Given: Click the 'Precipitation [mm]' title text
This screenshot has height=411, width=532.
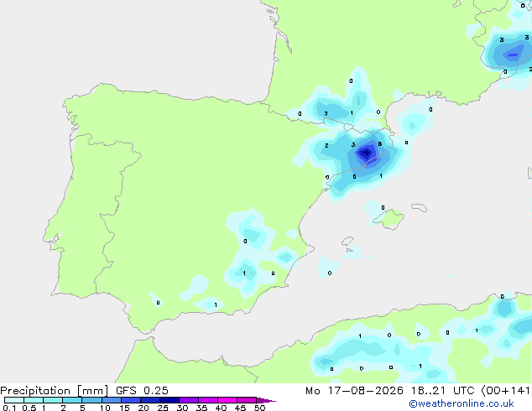Looking at the screenshot, I should point(55,391).
